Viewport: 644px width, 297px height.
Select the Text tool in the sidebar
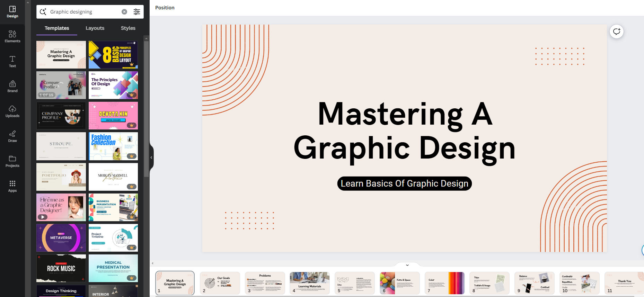click(x=12, y=62)
